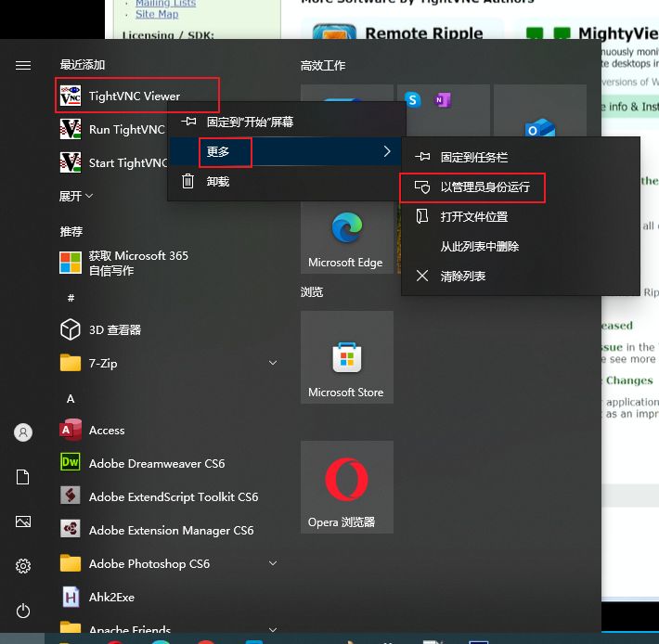The width and height of the screenshot is (659, 644).
Task: Open the Documents sidebar icon
Action: click(x=22, y=477)
